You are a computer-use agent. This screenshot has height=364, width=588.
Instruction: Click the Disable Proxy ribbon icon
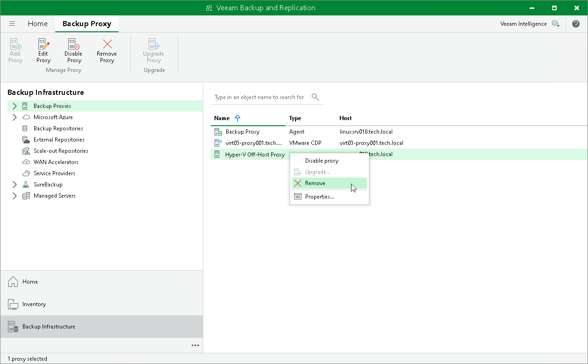pyautogui.click(x=73, y=44)
